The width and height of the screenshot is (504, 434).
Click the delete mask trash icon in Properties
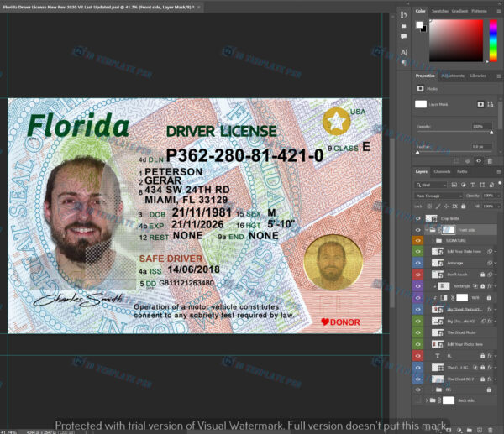coord(490,161)
